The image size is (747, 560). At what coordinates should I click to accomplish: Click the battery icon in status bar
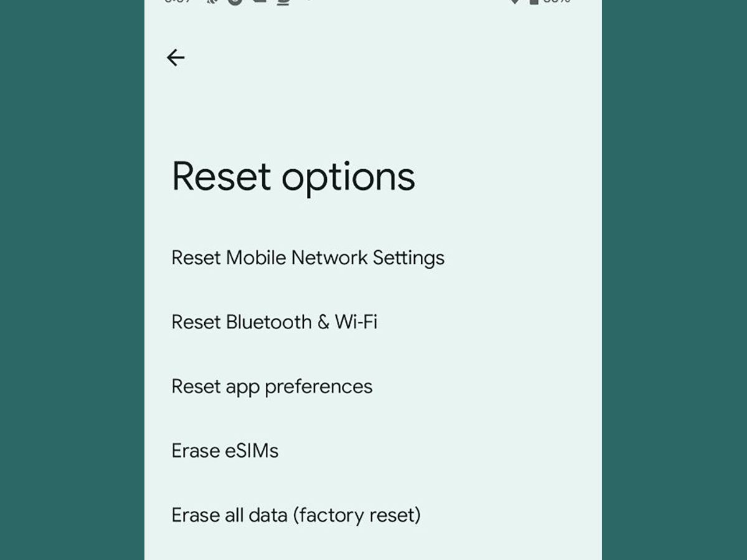point(533,2)
